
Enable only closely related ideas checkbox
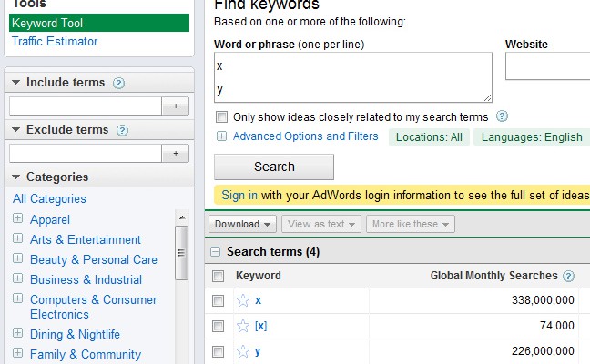coord(221,117)
